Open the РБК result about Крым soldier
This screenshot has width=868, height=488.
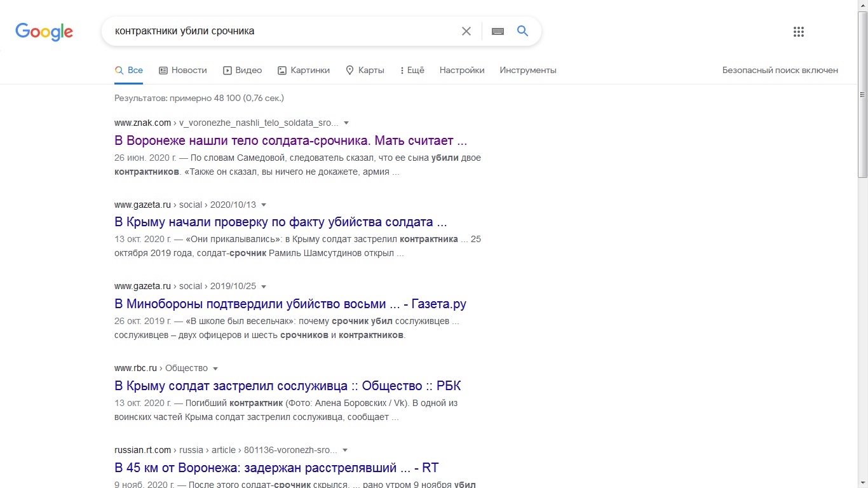288,386
